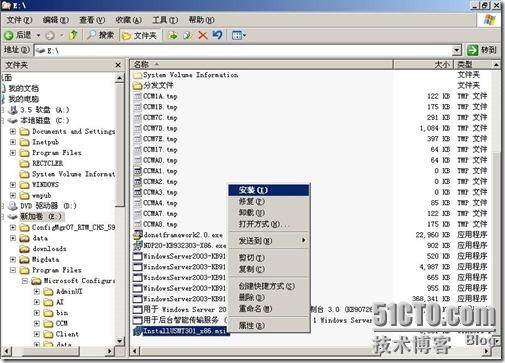Expand Documents and Settings tree node
This screenshot has height=363, width=505.
13,131
